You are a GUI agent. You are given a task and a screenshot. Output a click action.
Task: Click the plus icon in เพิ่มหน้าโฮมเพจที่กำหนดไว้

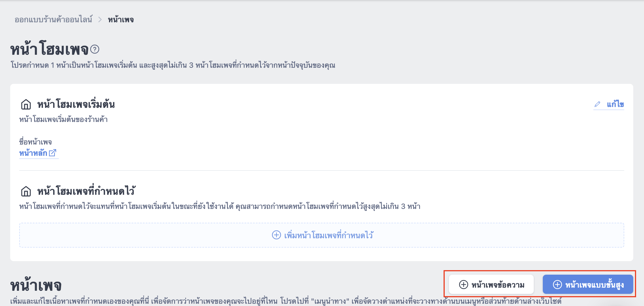[x=276, y=235]
